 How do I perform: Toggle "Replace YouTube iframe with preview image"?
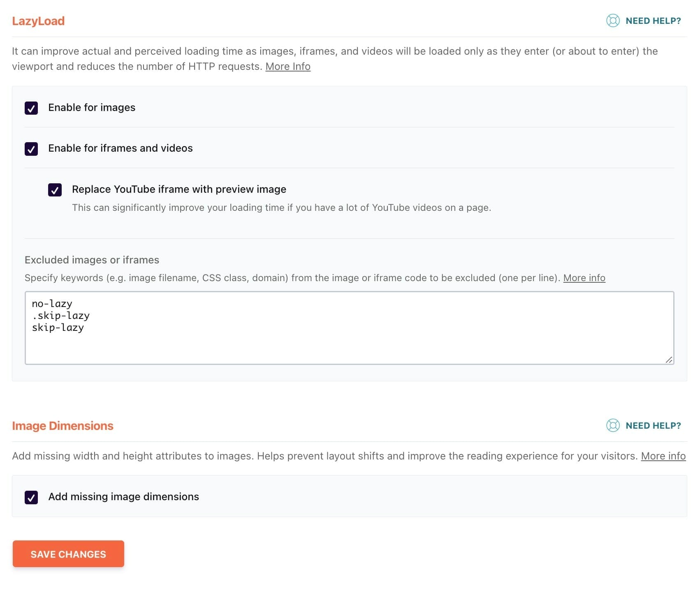click(54, 190)
